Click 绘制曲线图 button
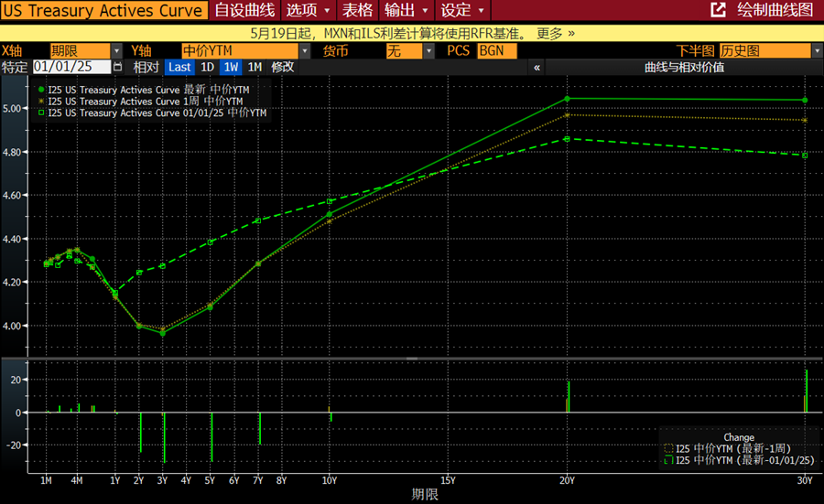Screen dimensions: 824x504 tap(775, 9)
